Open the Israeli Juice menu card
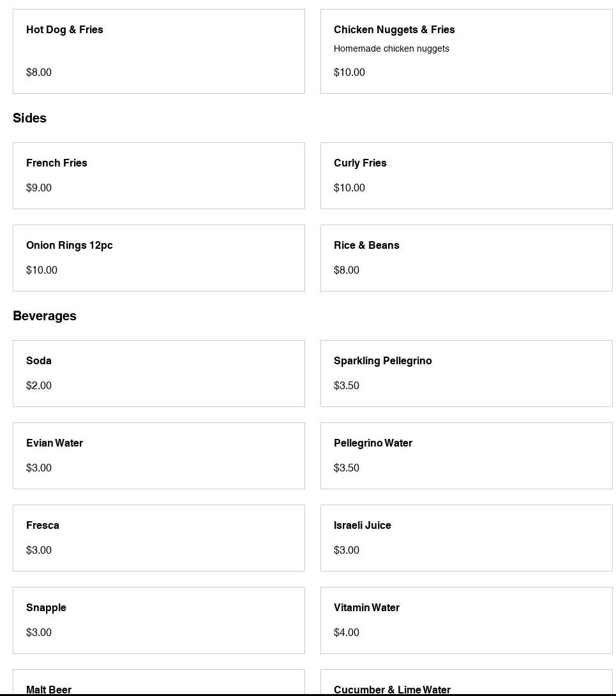Image resolution: width=616 pixels, height=696 pixels. (x=466, y=538)
